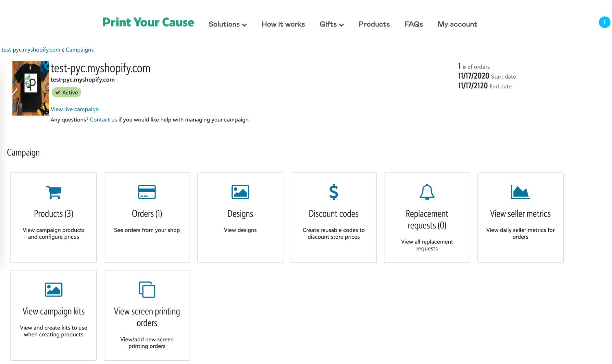Screen dimensions: 612x364
Task: Click 'Create reusable codes to discount store prices'
Action: pyautogui.click(x=333, y=233)
